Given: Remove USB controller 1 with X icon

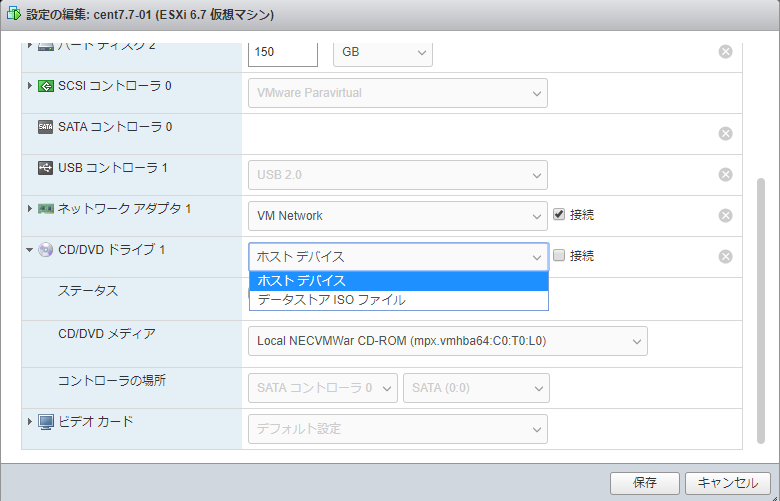Looking at the screenshot, I should 725,175.
